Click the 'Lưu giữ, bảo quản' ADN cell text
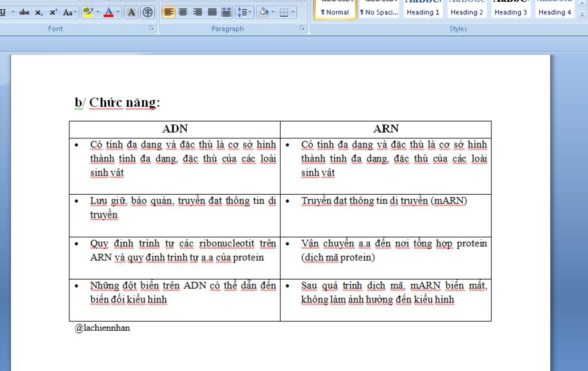588x371 pixels. [183, 208]
